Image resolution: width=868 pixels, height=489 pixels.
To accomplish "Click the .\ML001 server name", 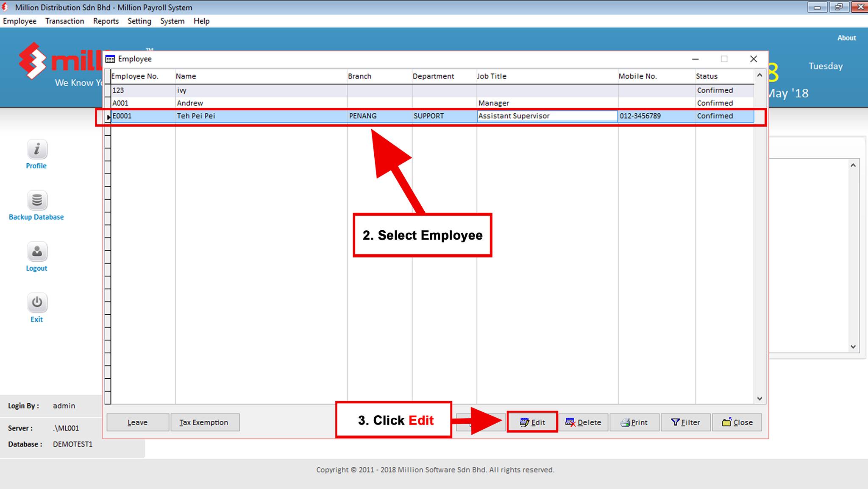I will (x=66, y=428).
